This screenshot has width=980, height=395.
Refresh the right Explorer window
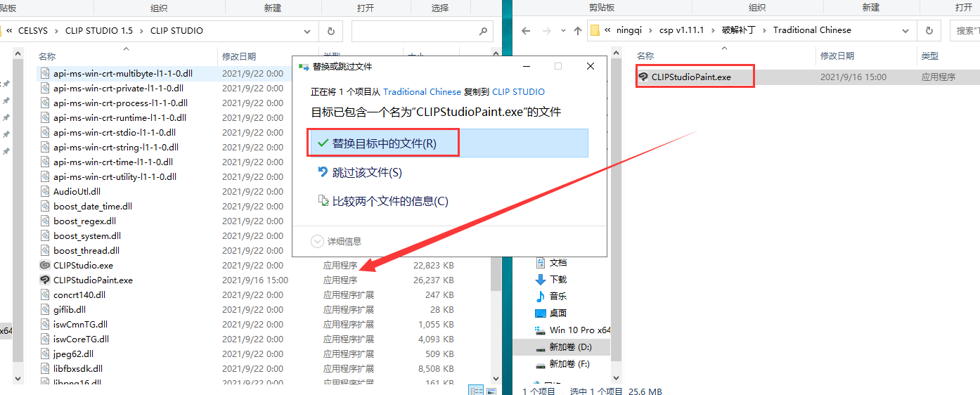click(x=929, y=30)
